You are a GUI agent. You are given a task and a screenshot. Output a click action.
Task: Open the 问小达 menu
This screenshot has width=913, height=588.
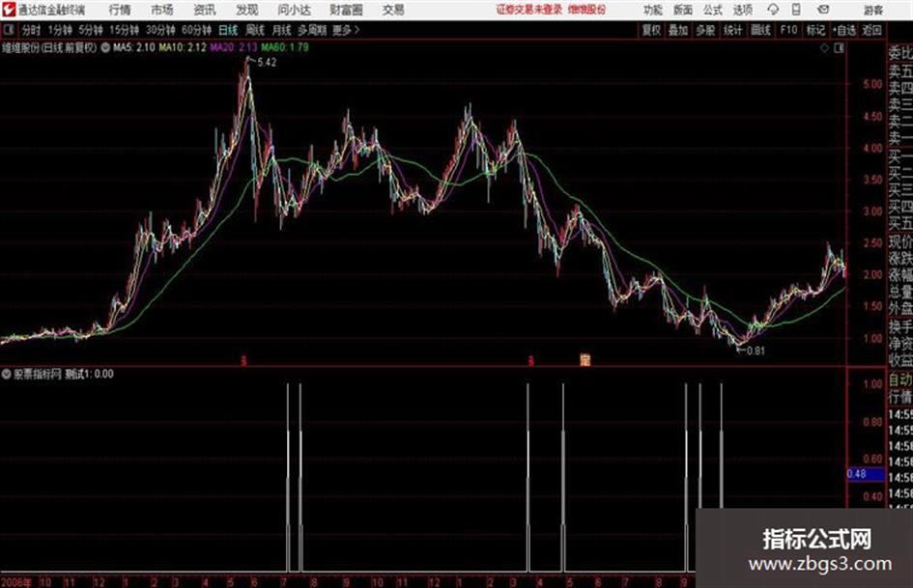[294, 10]
